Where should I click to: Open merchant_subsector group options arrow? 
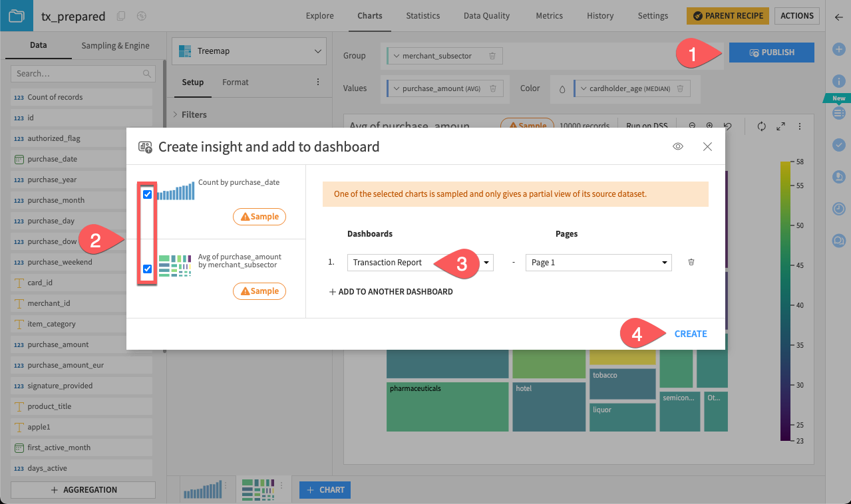coord(396,57)
